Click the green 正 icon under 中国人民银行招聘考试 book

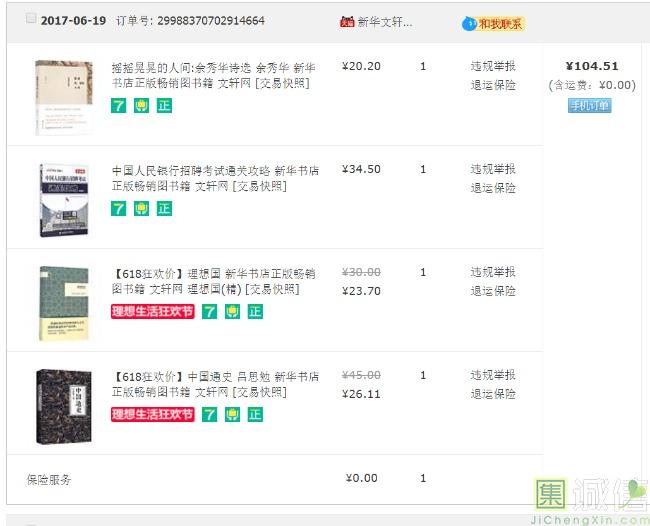point(164,208)
